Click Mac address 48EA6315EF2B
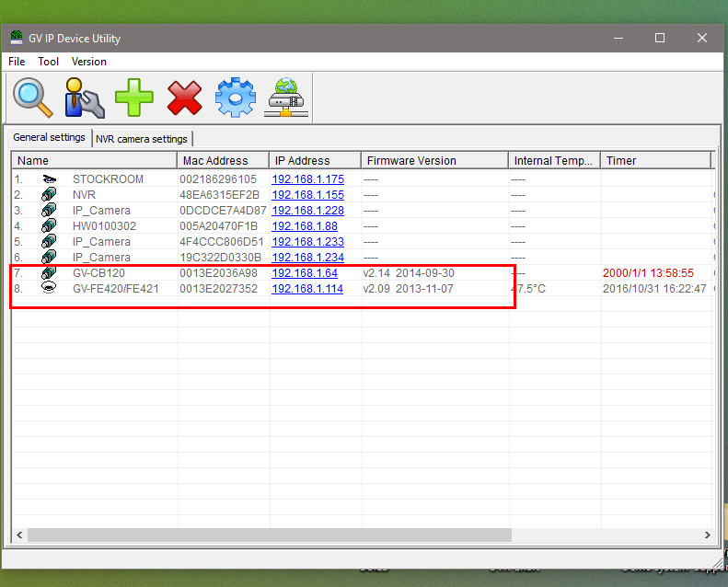728x587 pixels. point(219,195)
